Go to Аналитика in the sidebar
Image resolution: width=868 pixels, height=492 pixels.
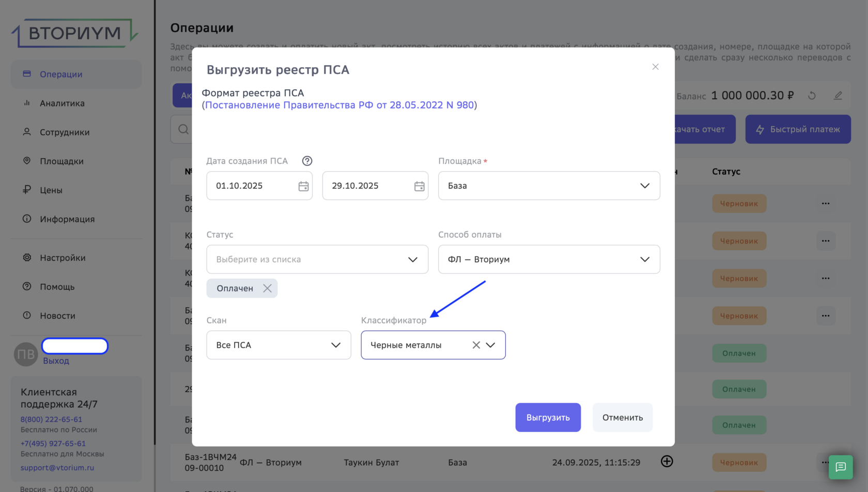tap(62, 103)
